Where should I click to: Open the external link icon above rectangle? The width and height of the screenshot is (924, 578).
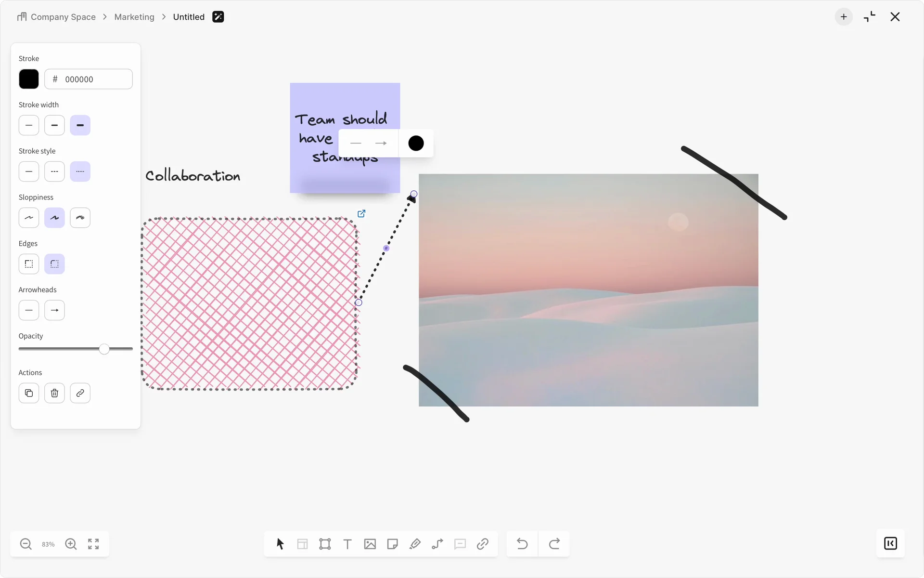coord(361,213)
